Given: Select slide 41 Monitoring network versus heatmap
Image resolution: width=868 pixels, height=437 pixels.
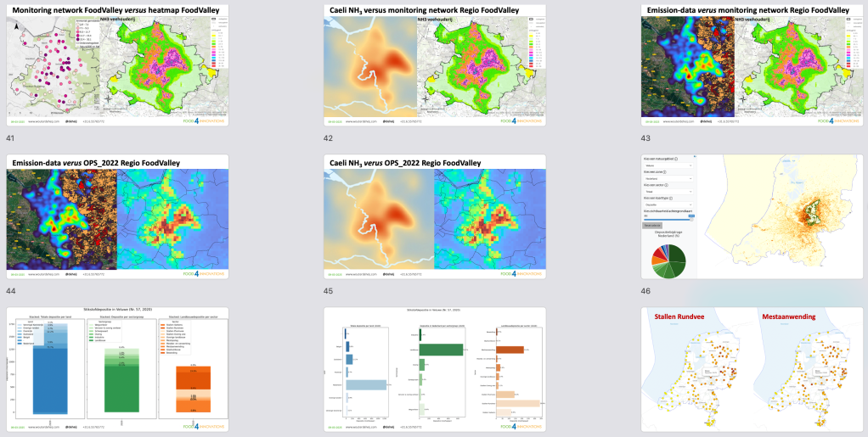Looking at the screenshot, I should tap(116, 66).
